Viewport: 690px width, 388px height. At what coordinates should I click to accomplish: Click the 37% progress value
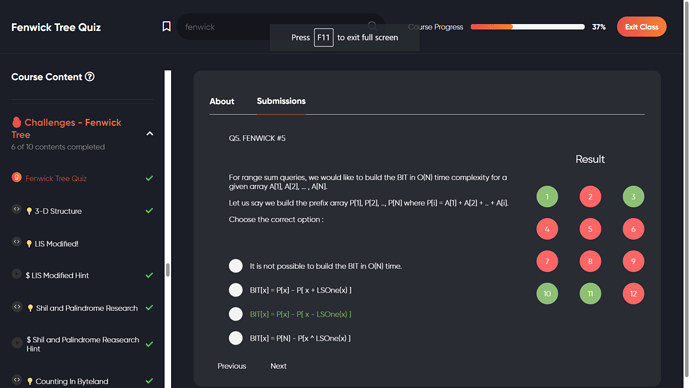point(598,27)
